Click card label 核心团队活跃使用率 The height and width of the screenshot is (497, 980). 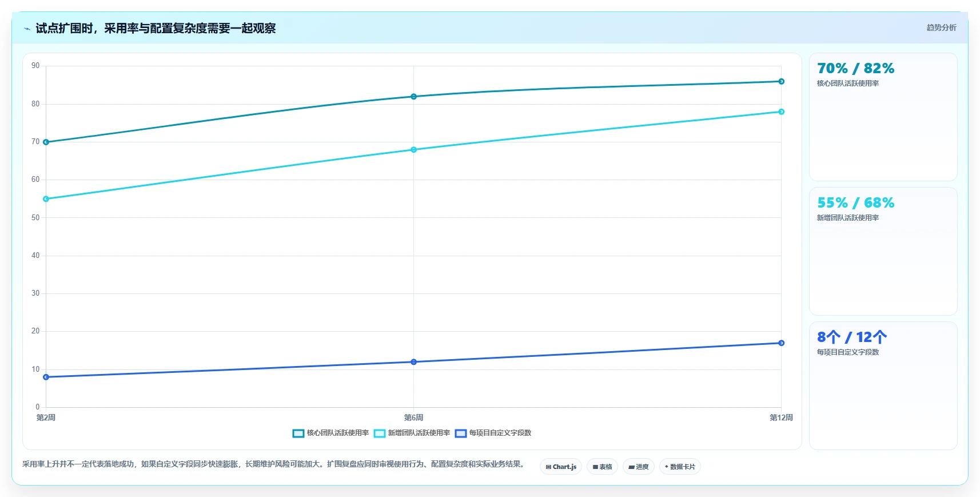(x=848, y=84)
